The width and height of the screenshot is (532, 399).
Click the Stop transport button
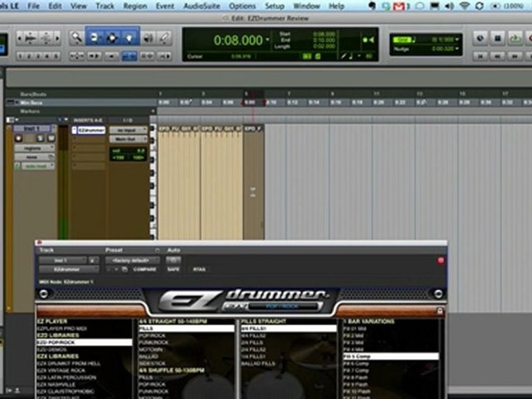[x=498, y=38]
